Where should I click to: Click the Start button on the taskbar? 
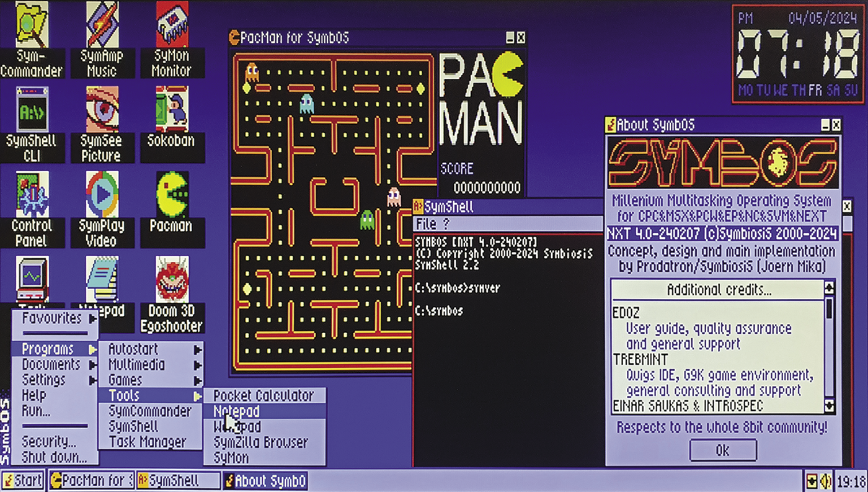[22, 481]
